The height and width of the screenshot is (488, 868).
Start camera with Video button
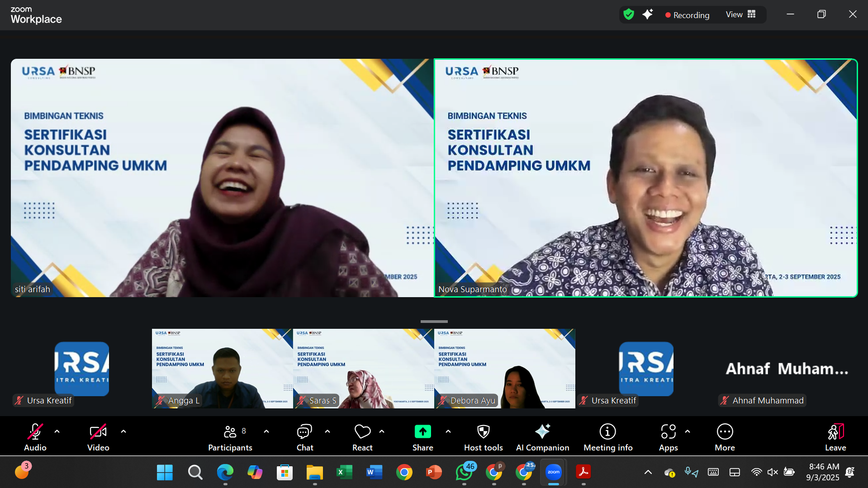pos(98,437)
